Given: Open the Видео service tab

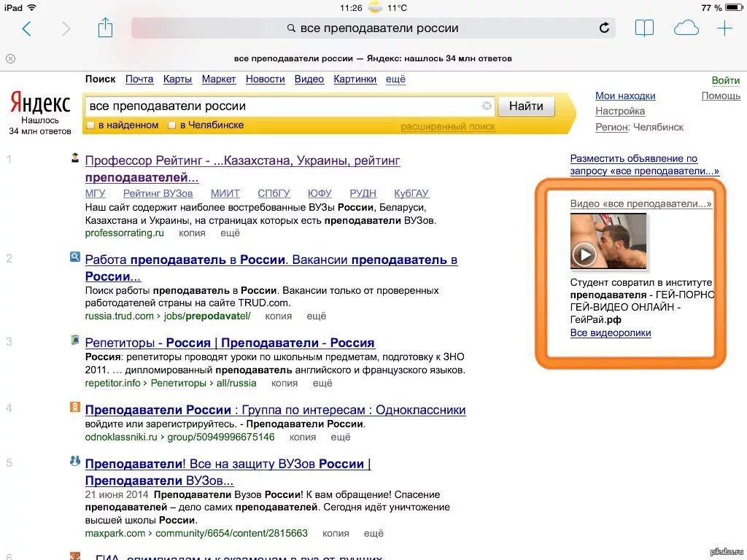Looking at the screenshot, I should [309, 79].
